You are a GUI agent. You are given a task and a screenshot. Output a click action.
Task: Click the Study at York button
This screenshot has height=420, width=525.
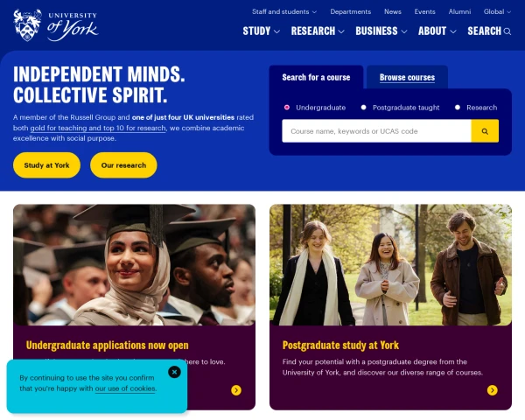[x=46, y=165]
